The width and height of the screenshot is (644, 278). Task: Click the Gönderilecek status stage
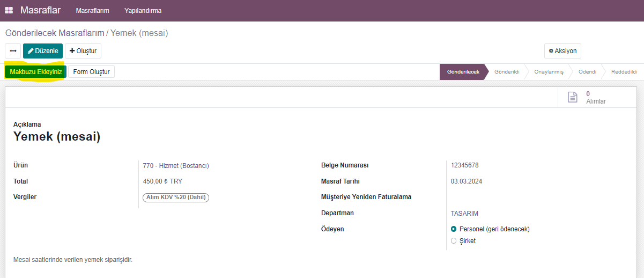[463, 72]
